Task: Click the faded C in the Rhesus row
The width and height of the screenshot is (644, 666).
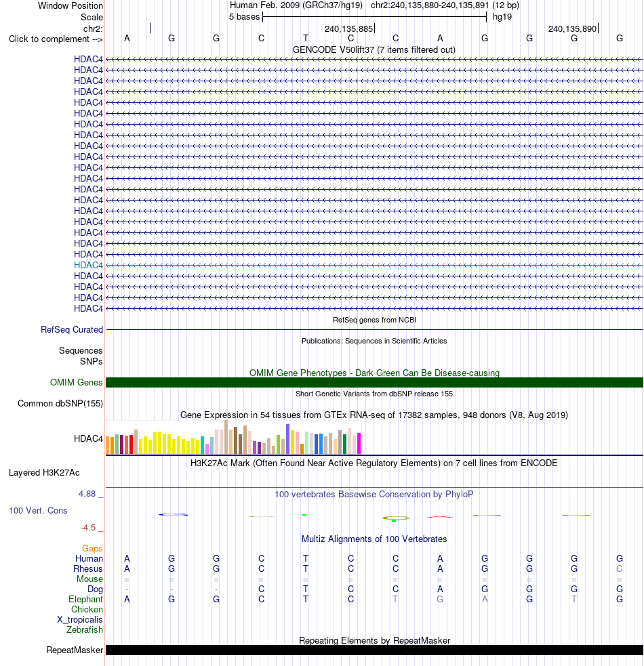Action: pyautogui.click(x=620, y=568)
